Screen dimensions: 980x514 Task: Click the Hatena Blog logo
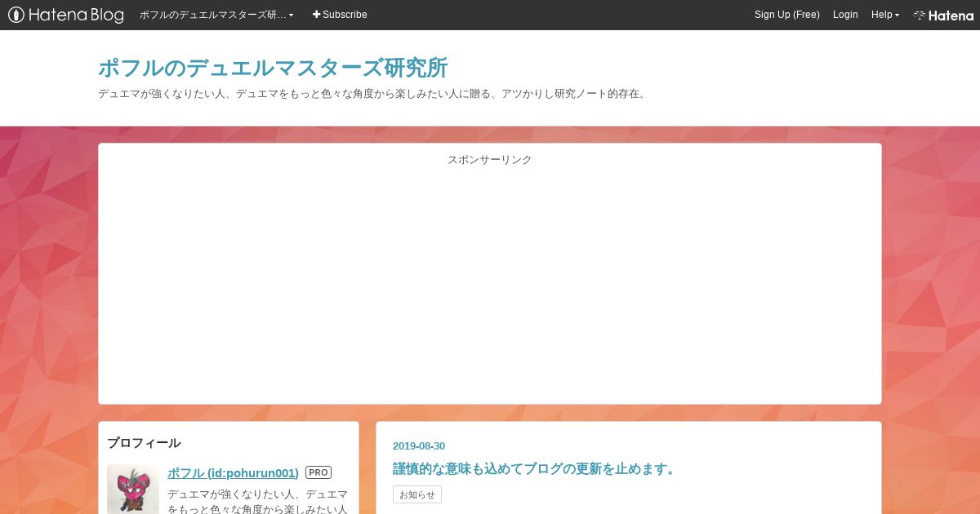[x=65, y=15]
